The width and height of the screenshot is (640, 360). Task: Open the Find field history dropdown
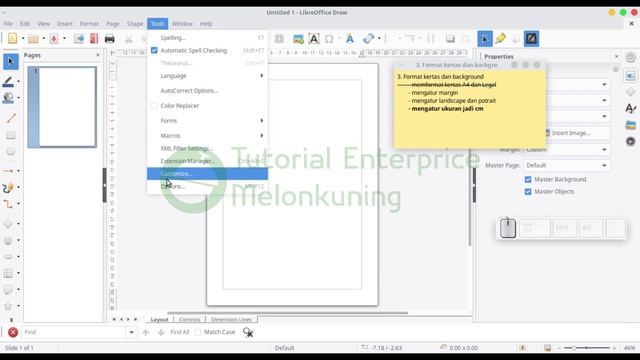(131, 332)
